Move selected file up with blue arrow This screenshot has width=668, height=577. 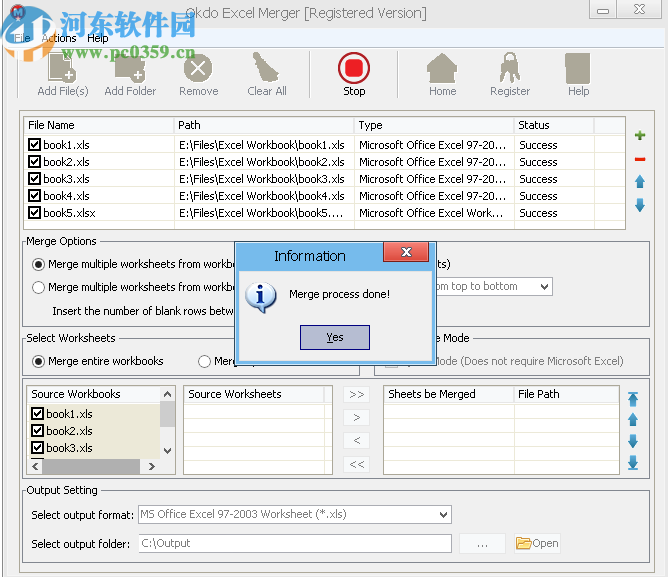click(x=640, y=182)
